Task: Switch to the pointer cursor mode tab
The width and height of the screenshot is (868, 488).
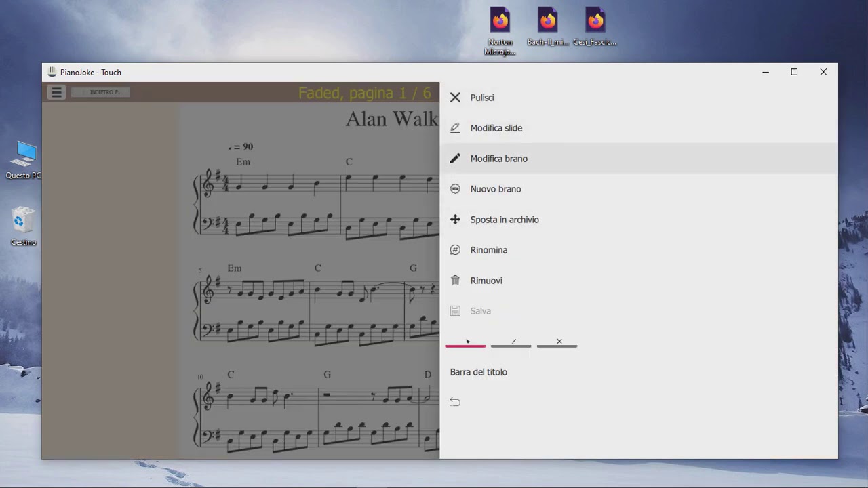Action: (465, 342)
